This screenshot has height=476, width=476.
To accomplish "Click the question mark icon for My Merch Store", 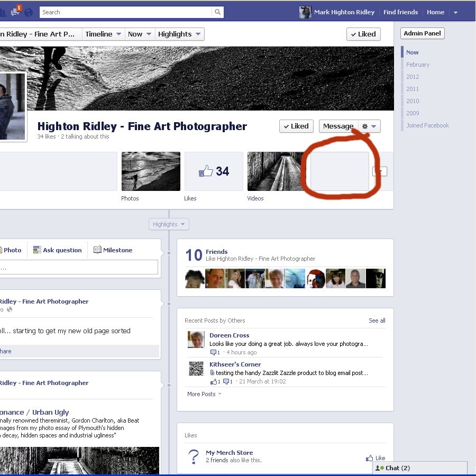I will [194, 456].
